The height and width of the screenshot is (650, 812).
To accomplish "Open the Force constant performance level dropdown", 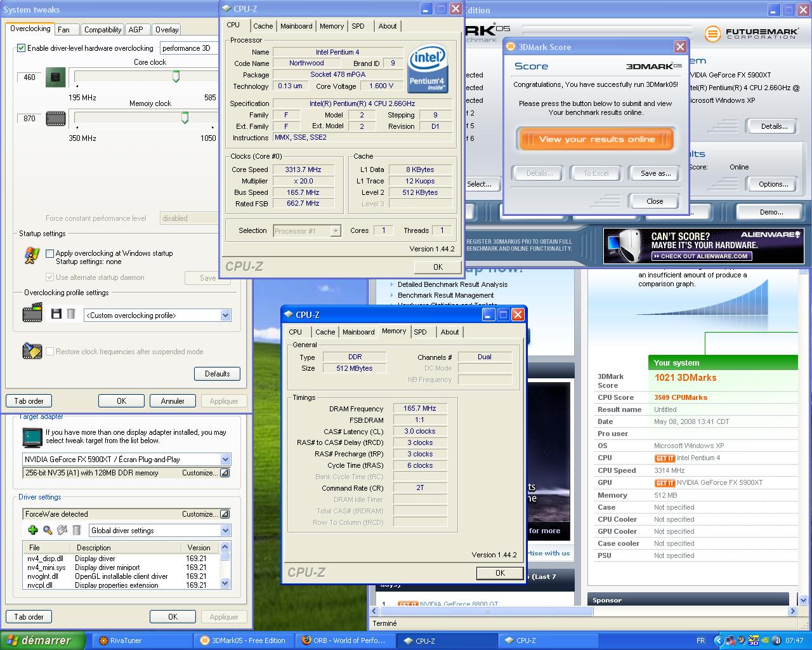I will [x=188, y=218].
